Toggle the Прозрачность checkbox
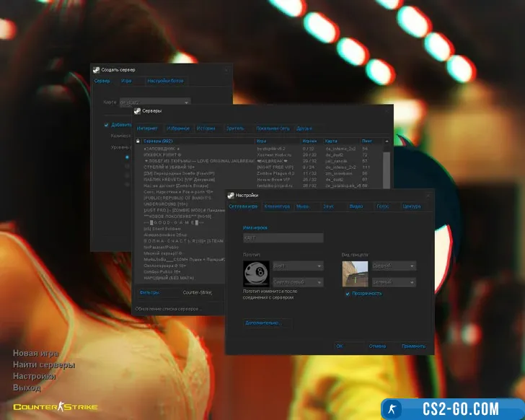This screenshot has height=420, width=525. (x=348, y=294)
